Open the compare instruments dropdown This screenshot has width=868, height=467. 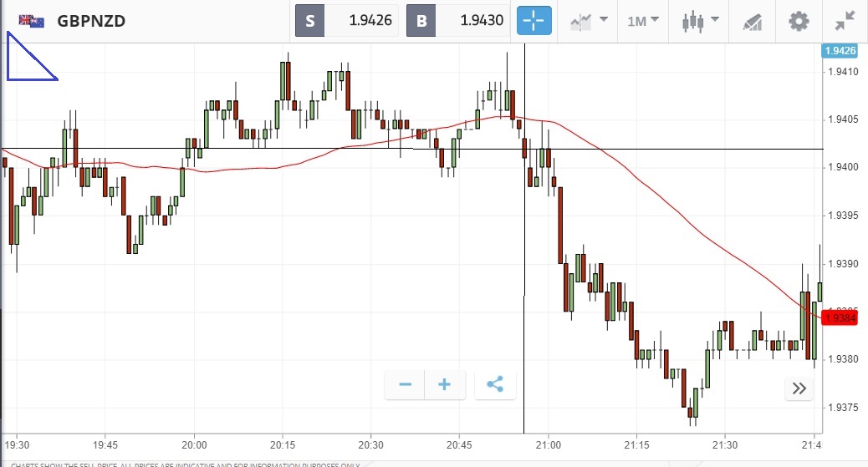[588, 21]
